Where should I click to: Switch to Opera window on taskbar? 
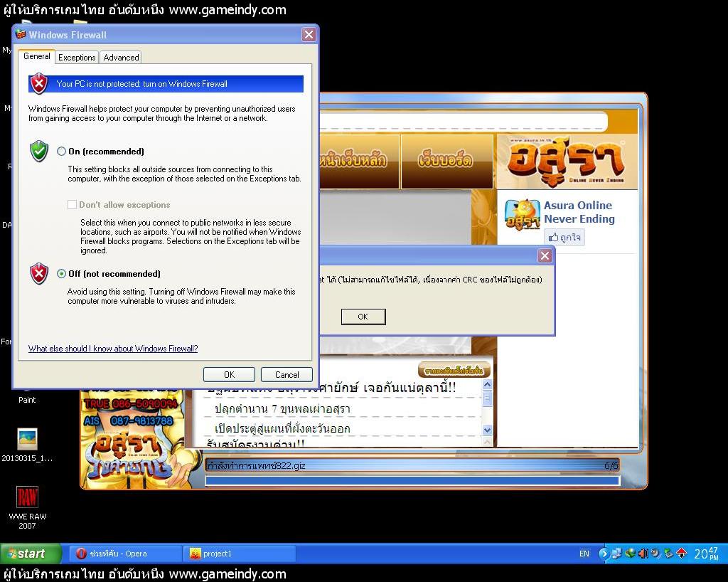click(125, 554)
